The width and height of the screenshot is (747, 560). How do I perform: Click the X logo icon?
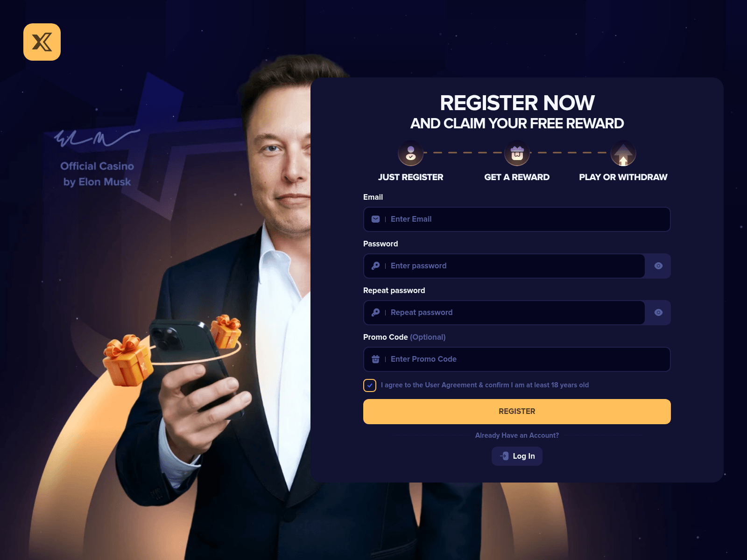tap(42, 42)
